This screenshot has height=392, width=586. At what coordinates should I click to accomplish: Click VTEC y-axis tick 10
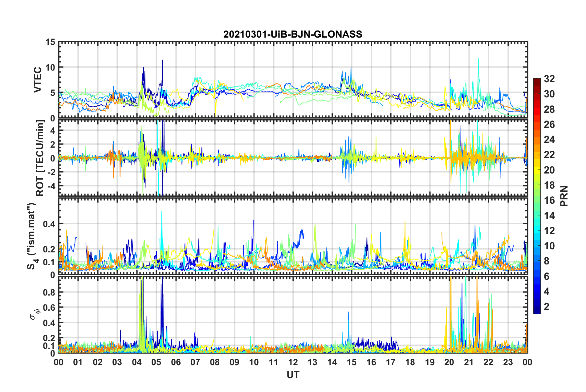pyautogui.click(x=51, y=67)
